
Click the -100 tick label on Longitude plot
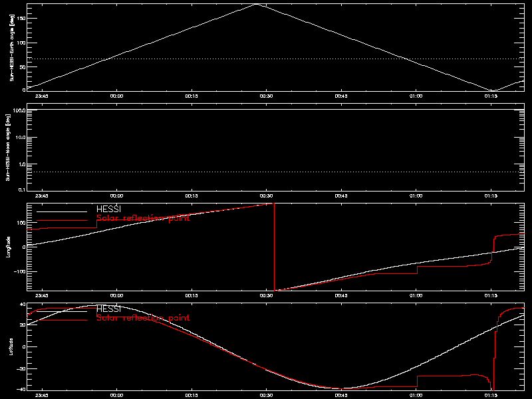coord(20,272)
